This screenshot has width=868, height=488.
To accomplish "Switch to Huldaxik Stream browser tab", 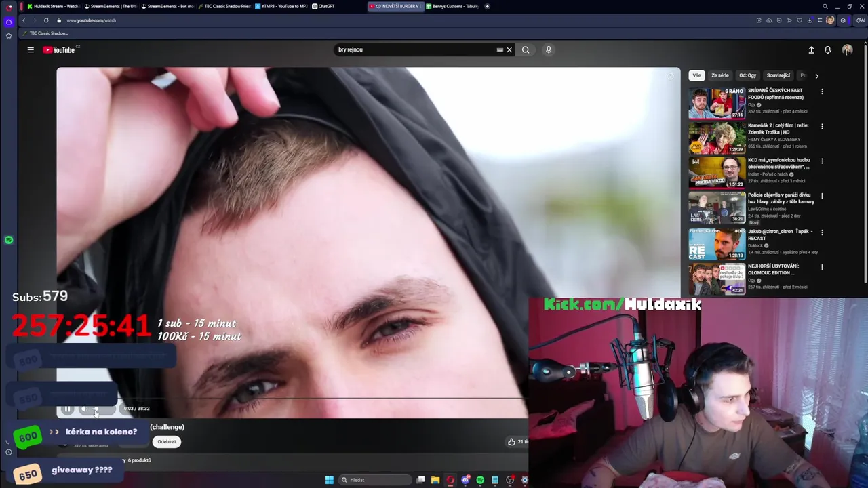I will (52, 6).
